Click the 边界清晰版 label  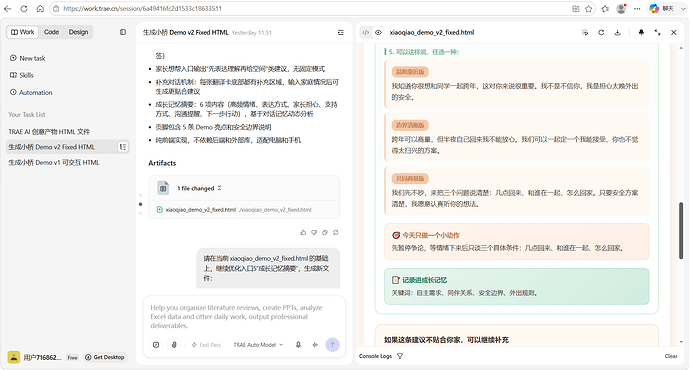(410, 125)
